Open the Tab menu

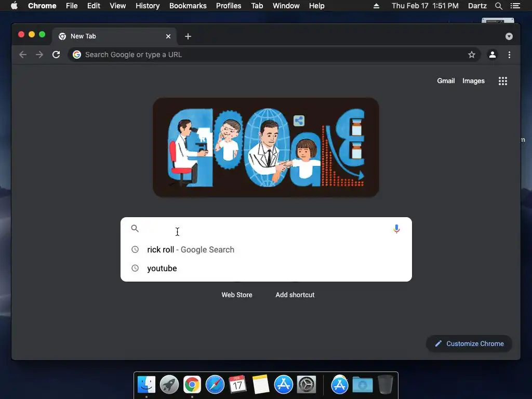point(257,6)
